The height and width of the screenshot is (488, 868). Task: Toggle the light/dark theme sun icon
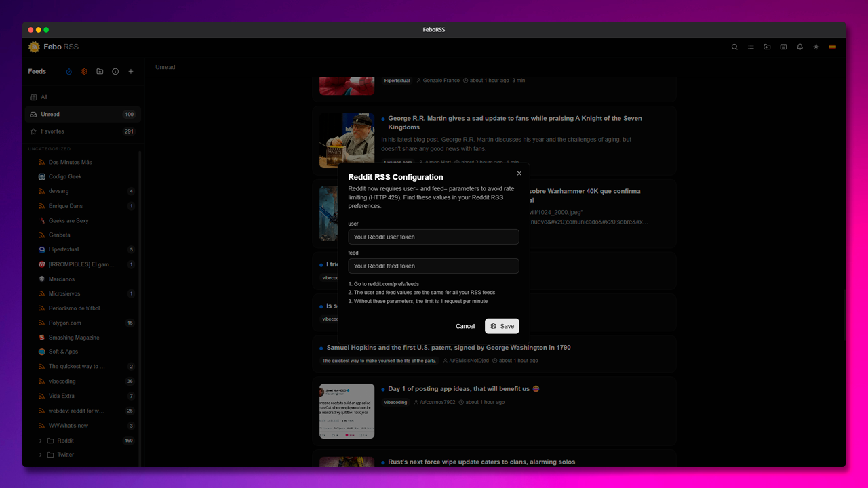(x=816, y=47)
